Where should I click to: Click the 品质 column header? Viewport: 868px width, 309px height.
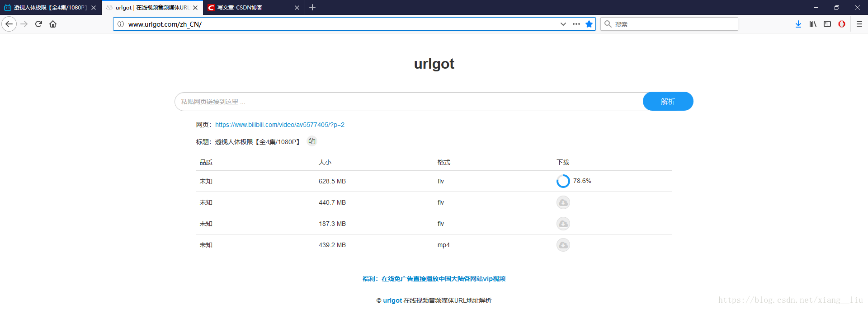coord(206,162)
